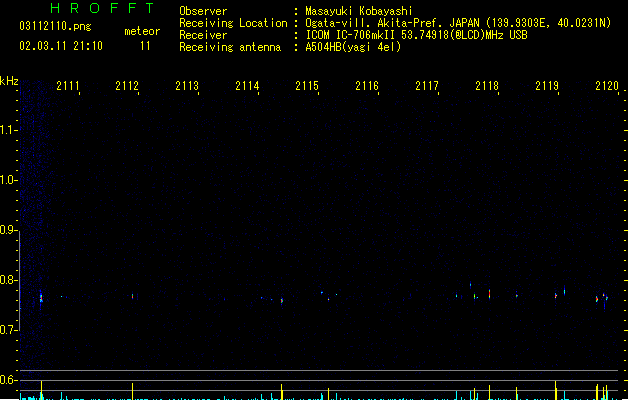Click the kHz axis unit label
Screen dimensions: 629x400
9,81
